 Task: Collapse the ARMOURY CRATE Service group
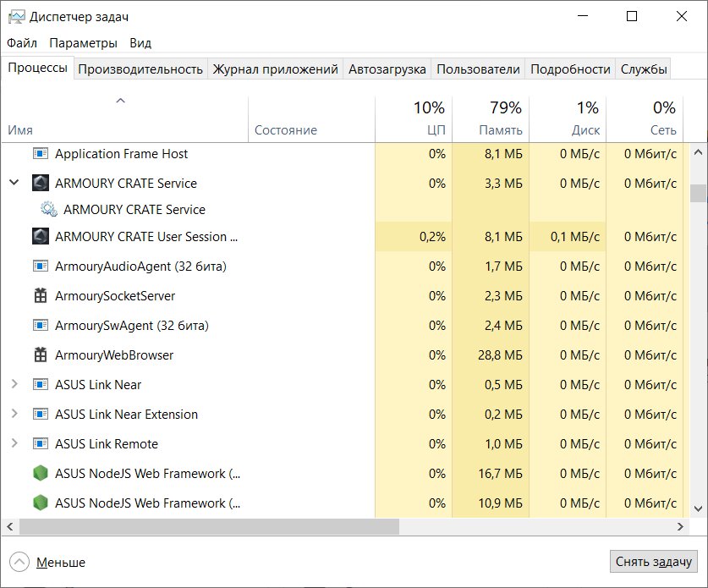[x=14, y=183]
